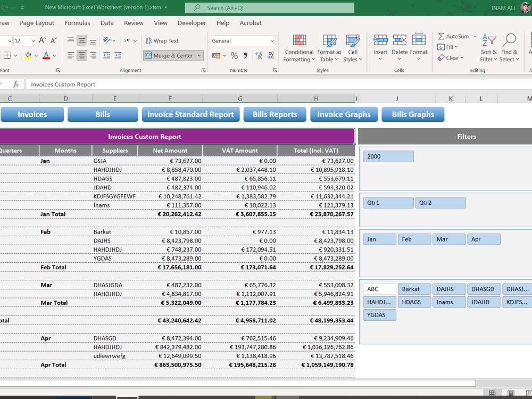Screen dimensions: 532x399
Task: Click the percent style icon
Action: (x=234, y=55)
